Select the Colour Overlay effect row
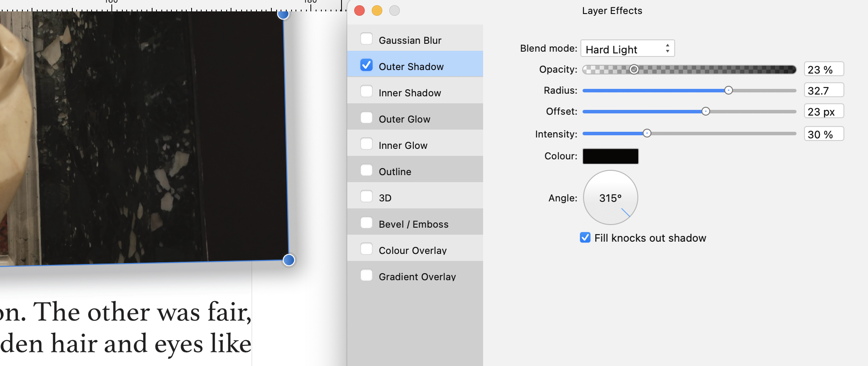Screen dimensions: 868x366 [415, 248]
